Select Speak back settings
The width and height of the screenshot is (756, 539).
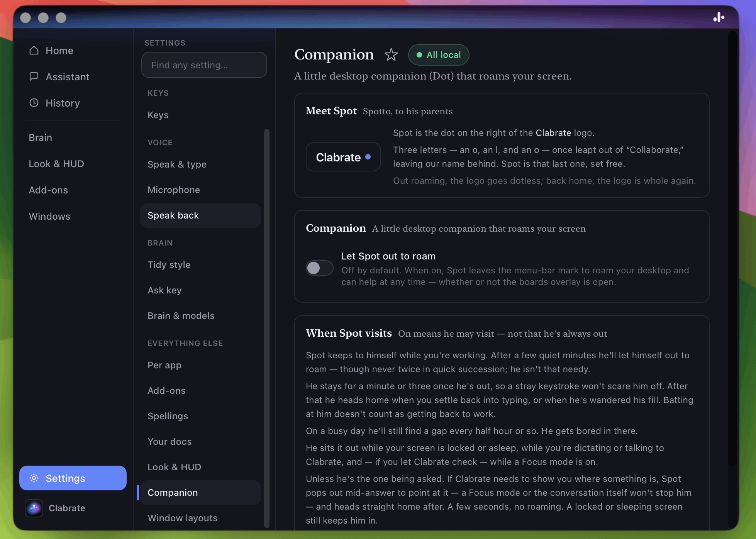coord(200,215)
